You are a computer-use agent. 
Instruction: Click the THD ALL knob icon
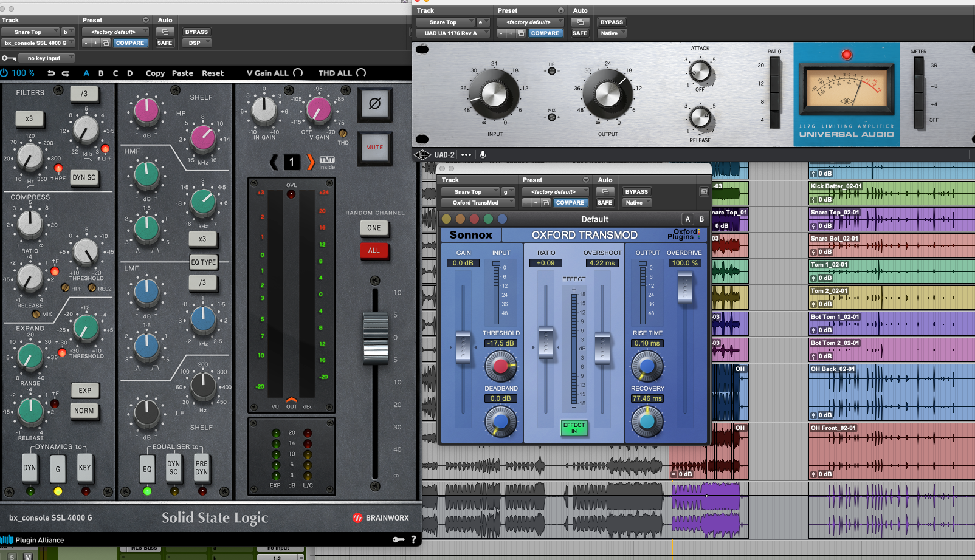click(361, 72)
